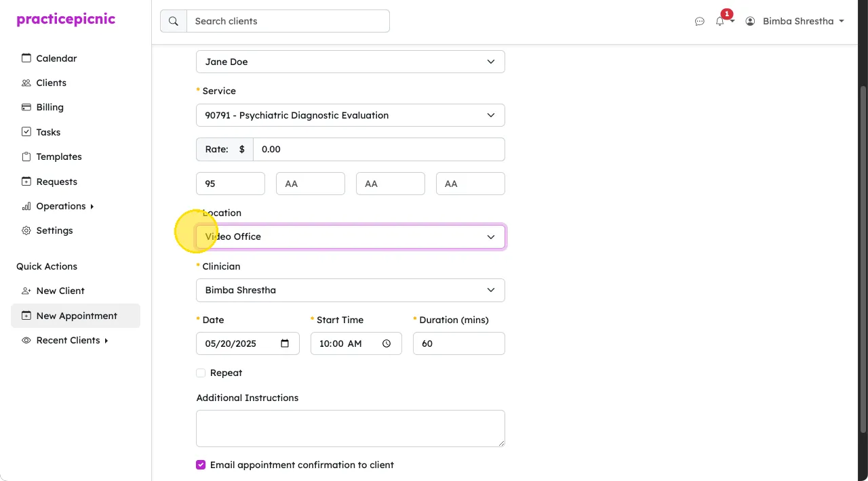Edit the Rate amount field
868x481 pixels.
pyautogui.click(x=379, y=149)
